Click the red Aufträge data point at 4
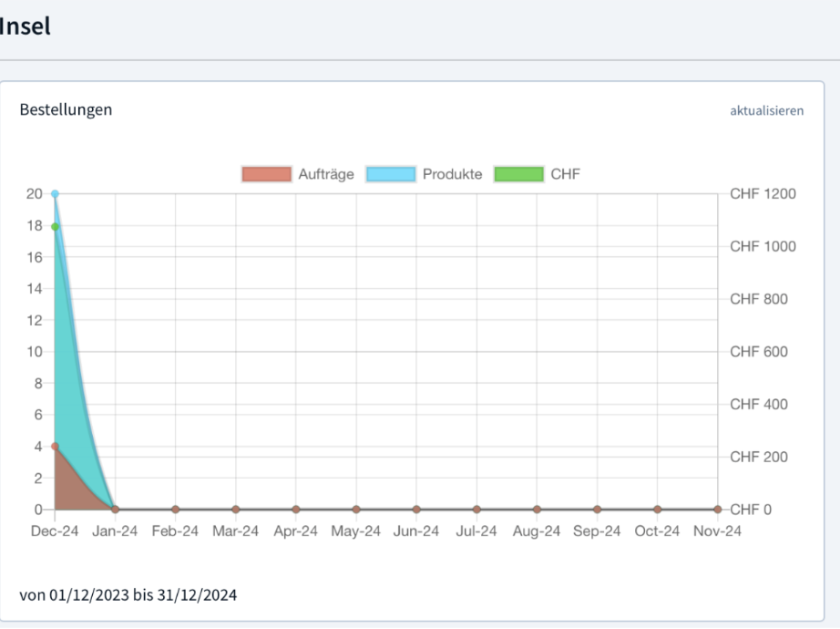The image size is (840, 629). pyautogui.click(x=55, y=446)
